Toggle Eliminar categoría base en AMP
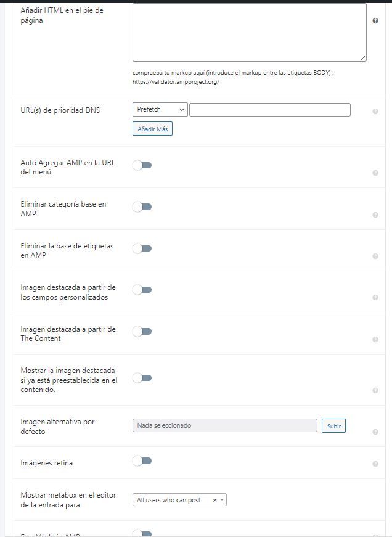The image size is (392, 537). click(142, 207)
